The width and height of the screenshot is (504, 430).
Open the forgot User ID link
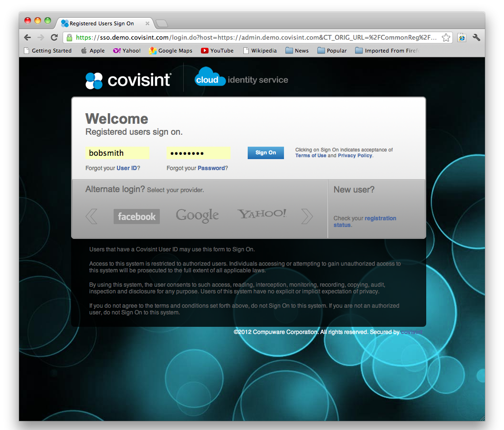[x=126, y=168]
